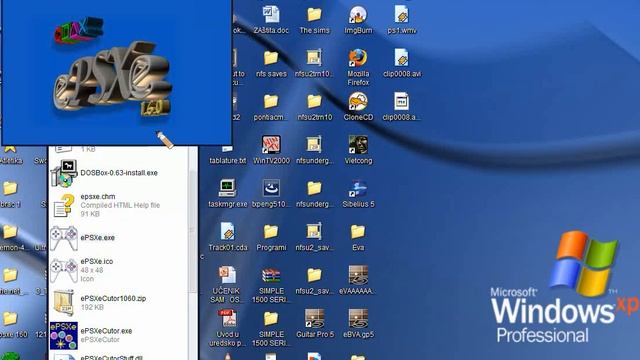Open UČENIK SAM OS.. PowerPoint file icon
This screenshot has width=640, height=360.
tap(227, 275)
